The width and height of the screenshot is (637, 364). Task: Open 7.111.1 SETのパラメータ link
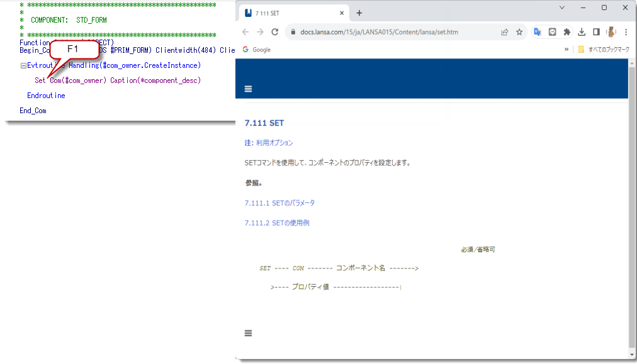(x=279, y=203)
